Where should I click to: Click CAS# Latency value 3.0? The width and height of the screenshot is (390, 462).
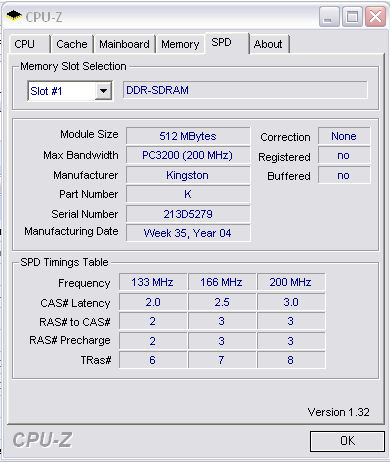click(290, 302)
